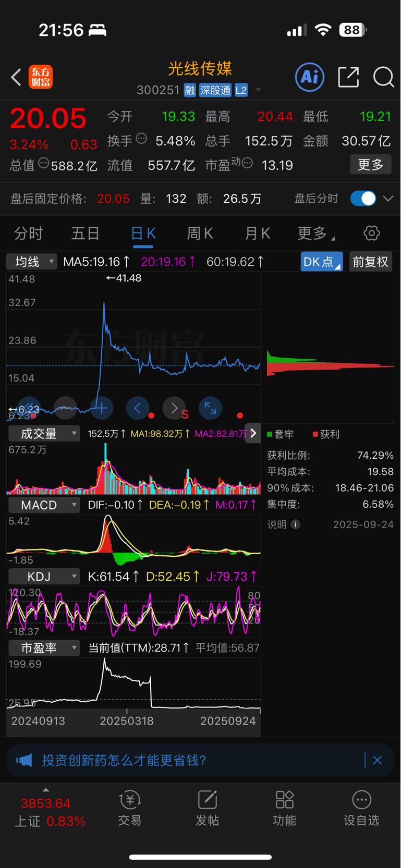401x868 pixels.
Task: Tap the 光线传媒 stock title
Action: pyautogui.click(x=200, y=69)
